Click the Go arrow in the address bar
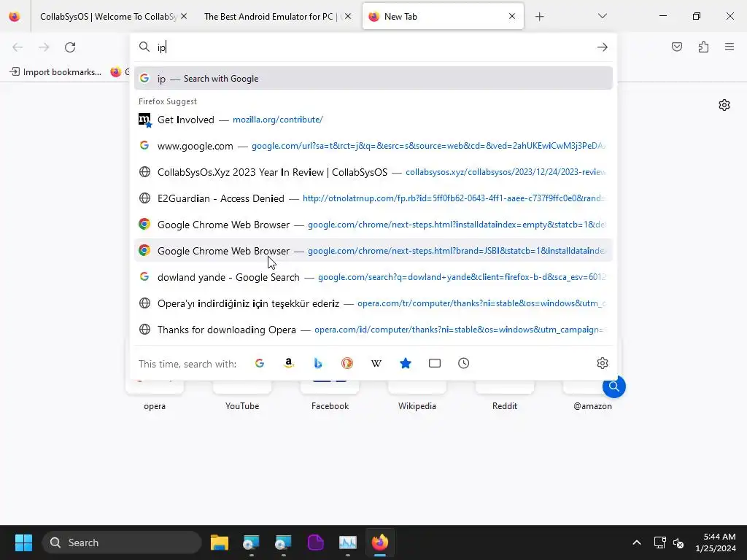The width and height of the screenshot is (747, 560). 602,47
